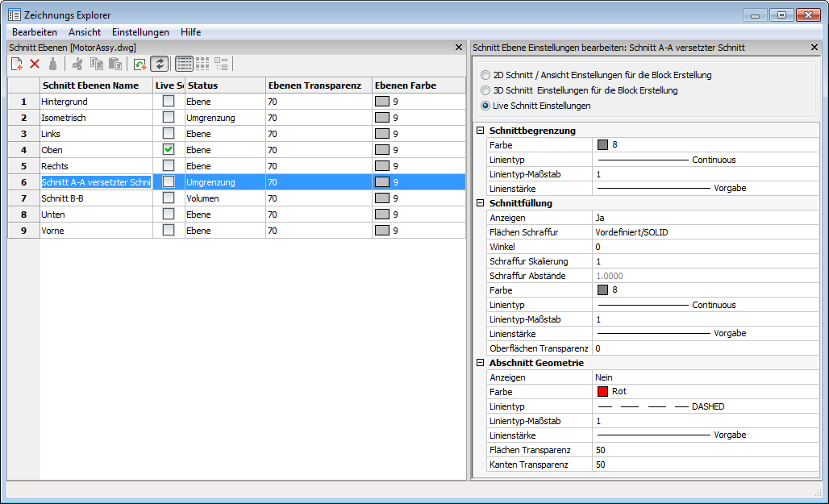Select 3D Schnitt Einstellungen radio button
Viewport: 829px width, 504px height.
click(x=485, y=90)
